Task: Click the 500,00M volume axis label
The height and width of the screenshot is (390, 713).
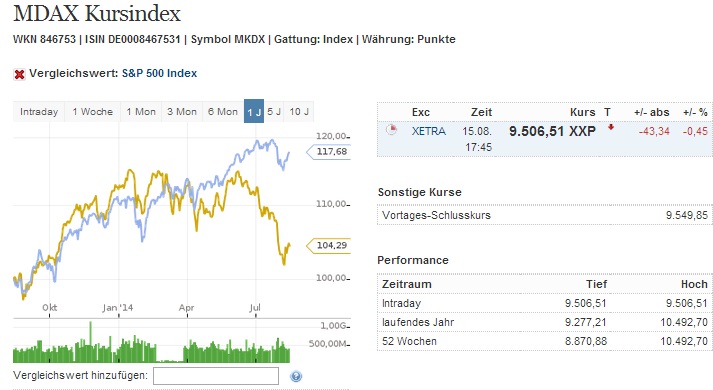Action: [x=327, y=344]
